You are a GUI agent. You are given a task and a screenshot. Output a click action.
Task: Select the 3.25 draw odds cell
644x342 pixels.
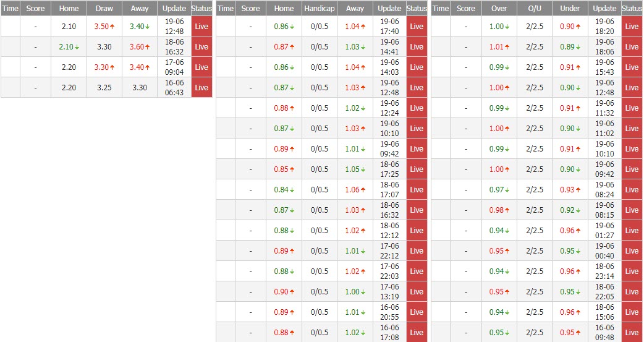[x=104, y=88]
